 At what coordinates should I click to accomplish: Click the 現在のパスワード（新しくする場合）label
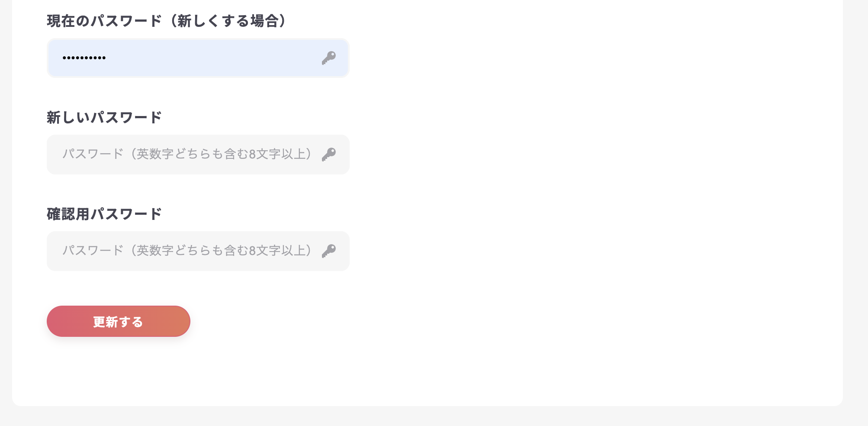click(166, 19)
